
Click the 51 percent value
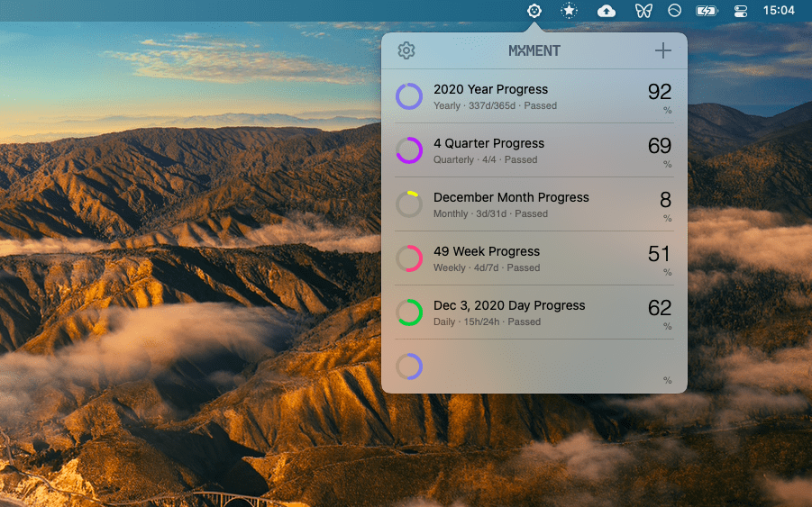point(659,254)
